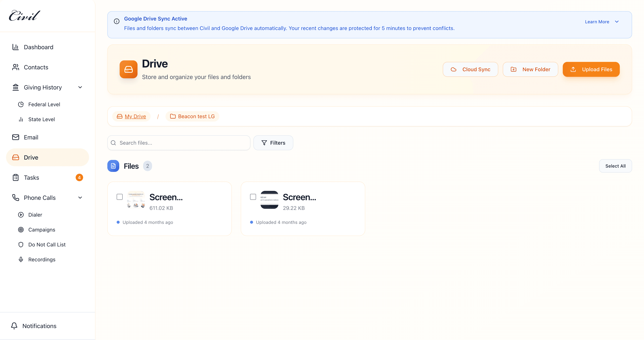Click the Contacts people icon
644x340 pixels.
tap(15, 67)
